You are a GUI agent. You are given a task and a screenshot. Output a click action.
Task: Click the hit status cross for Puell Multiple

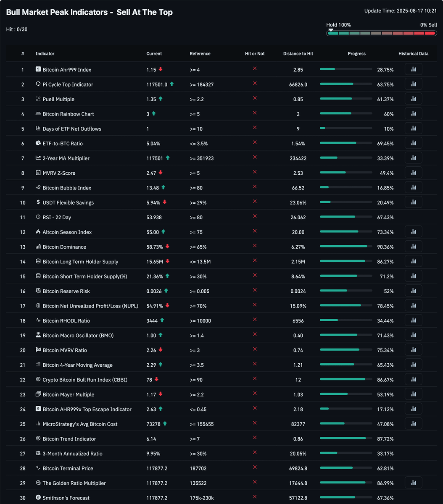(x=255, y=99)
